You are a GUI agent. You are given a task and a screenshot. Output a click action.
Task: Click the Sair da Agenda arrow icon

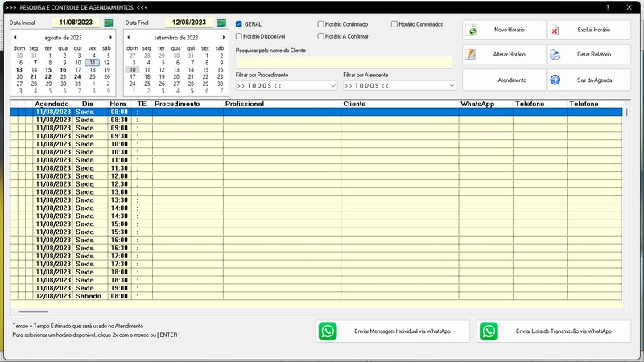555,80
